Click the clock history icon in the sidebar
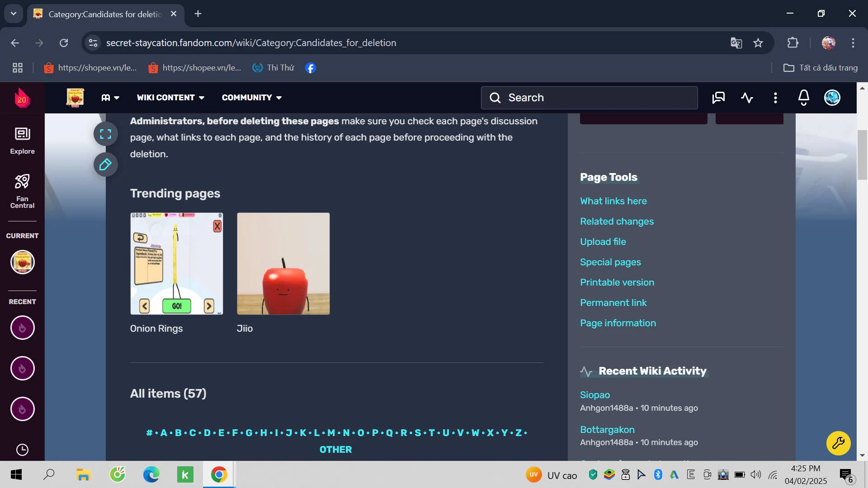Image resolution: width=868 pixels, height=488 pixels. pyautogui.click(x=22, y=450)
